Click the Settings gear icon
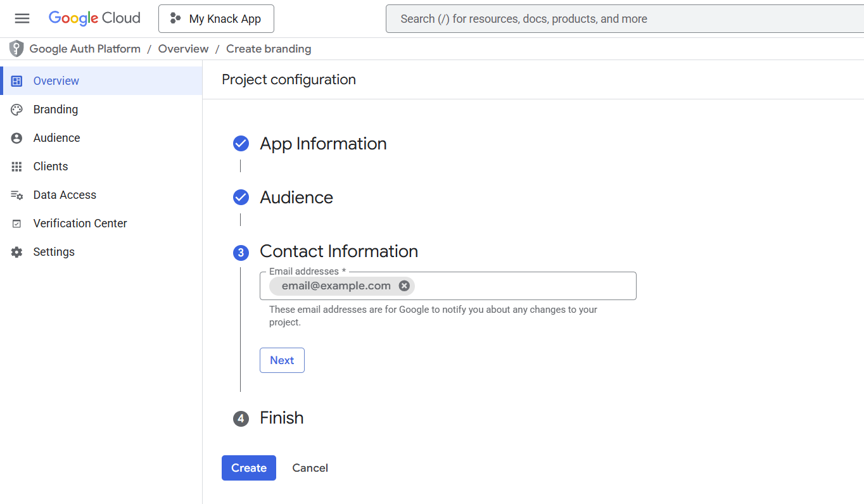This screenshot has width=864, height=504. coord(17,252)
